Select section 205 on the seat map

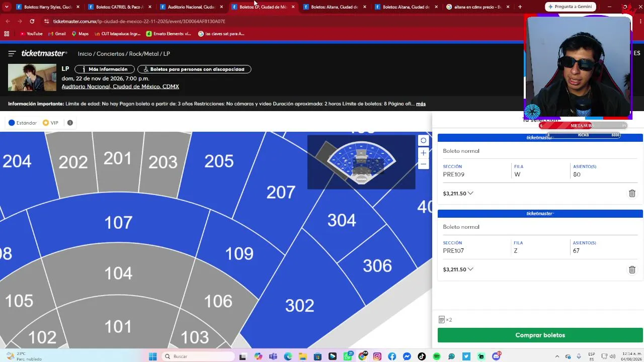point(219,161)
